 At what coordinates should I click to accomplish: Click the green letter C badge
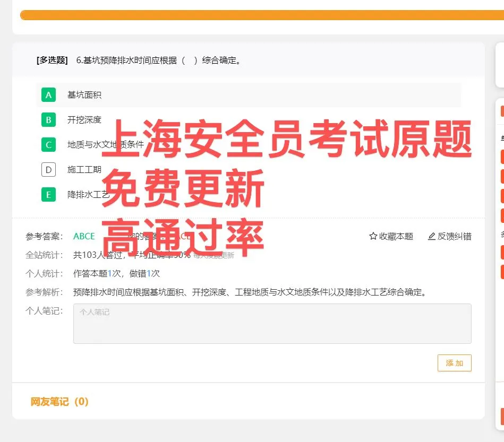coord(48,144)
